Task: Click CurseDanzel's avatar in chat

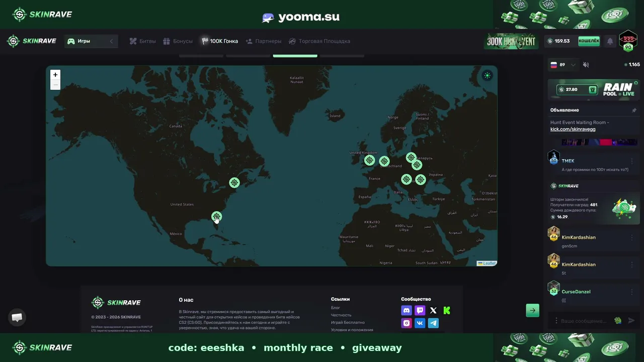Action: pyautogui.click(x=553, y=288)
